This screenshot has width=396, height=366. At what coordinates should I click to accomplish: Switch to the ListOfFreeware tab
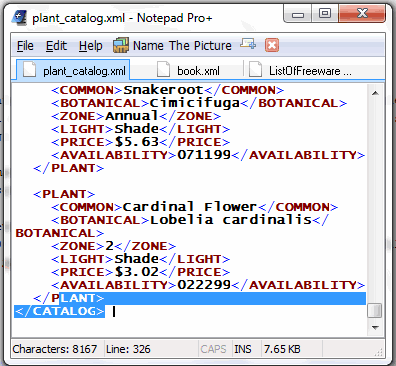click(x=302, y=70)
